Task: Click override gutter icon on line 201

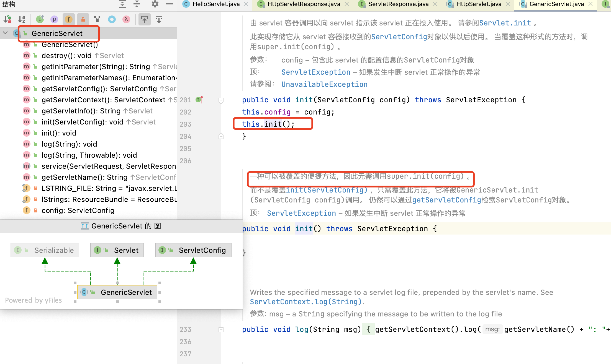Action: (199, 100)
